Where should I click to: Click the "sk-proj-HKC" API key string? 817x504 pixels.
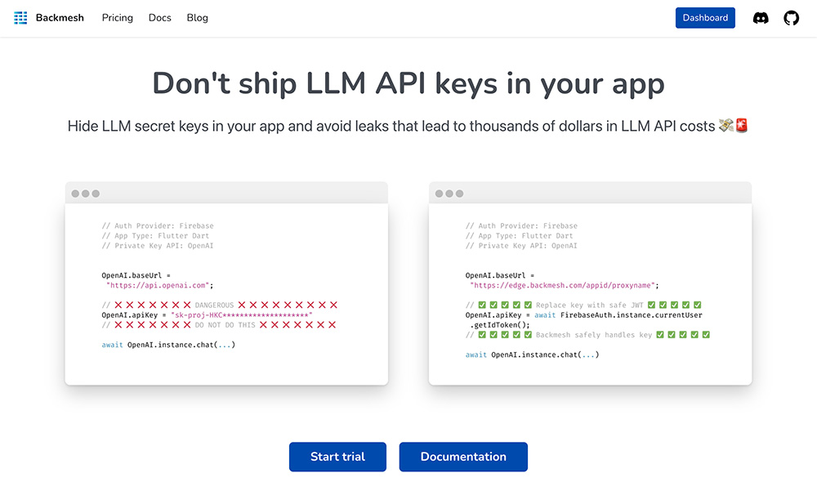(241, 314)
